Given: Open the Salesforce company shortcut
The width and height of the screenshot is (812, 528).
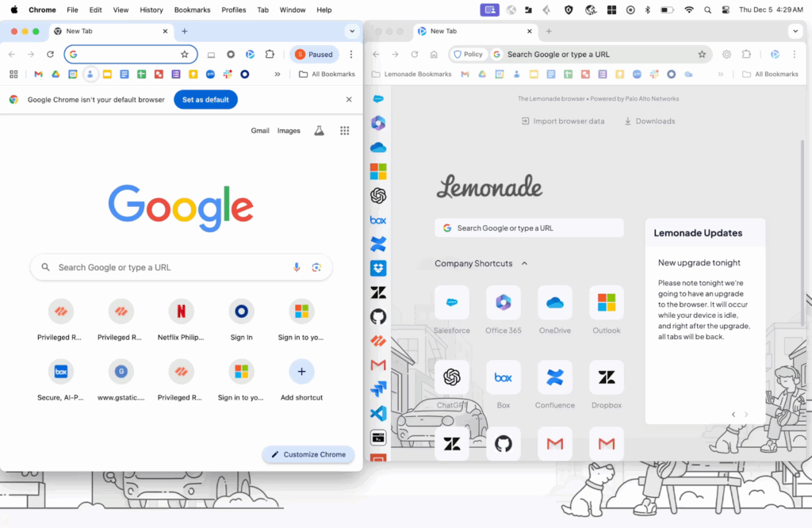Looking at the screenshot, I should coord(452,303).
